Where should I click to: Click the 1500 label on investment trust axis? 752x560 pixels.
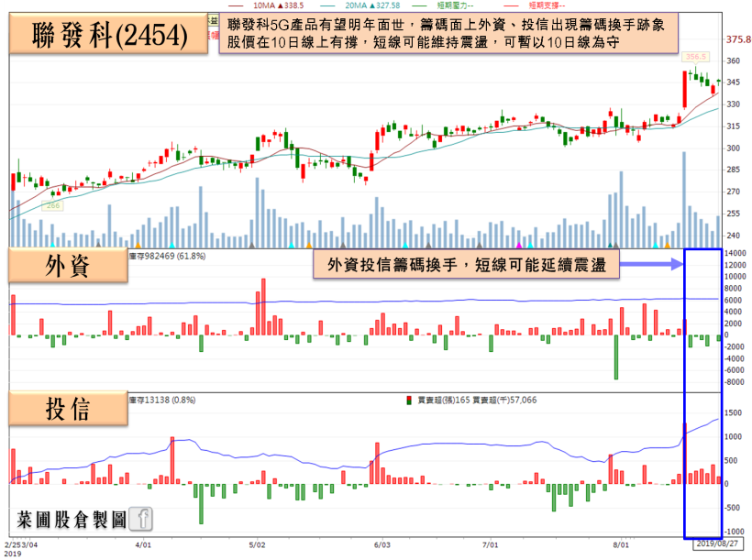(733, 412)
